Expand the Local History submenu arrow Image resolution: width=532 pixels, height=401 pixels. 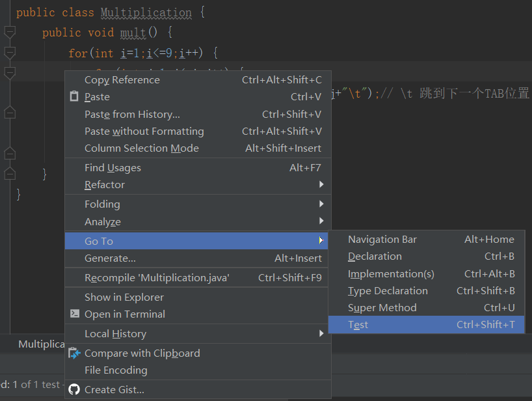click(321, 333)
